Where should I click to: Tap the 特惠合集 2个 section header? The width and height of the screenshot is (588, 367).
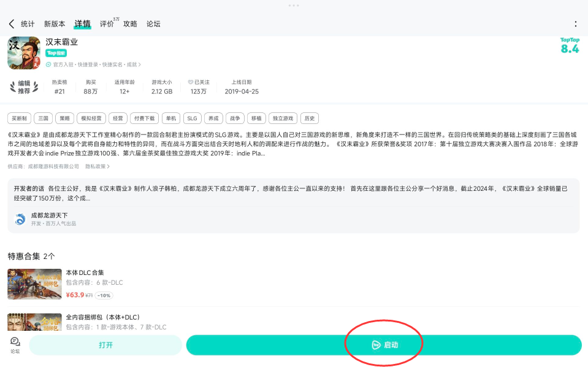tap(31, 257)
